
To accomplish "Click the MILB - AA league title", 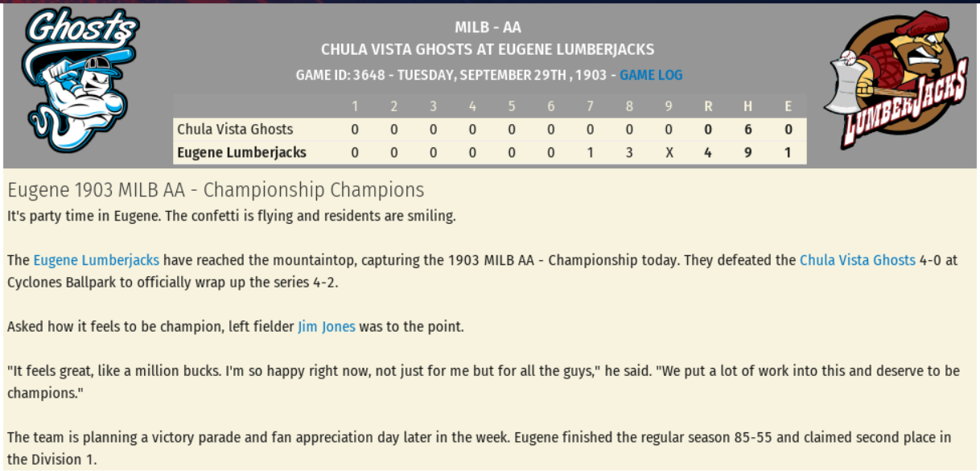I will tap(488, 28).
